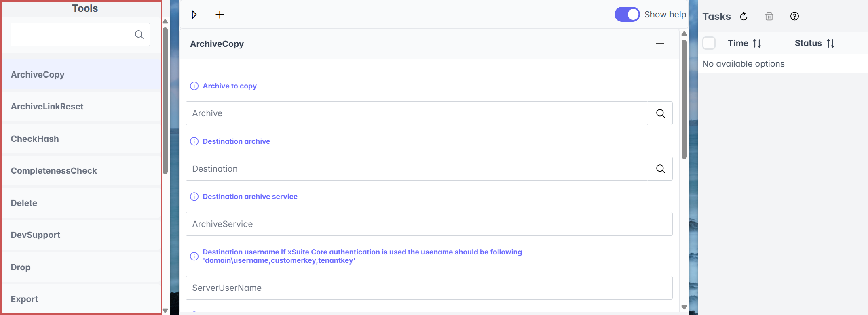Click the refresh icon next to Tasks

pyautogui.click(x=743, y=16)
